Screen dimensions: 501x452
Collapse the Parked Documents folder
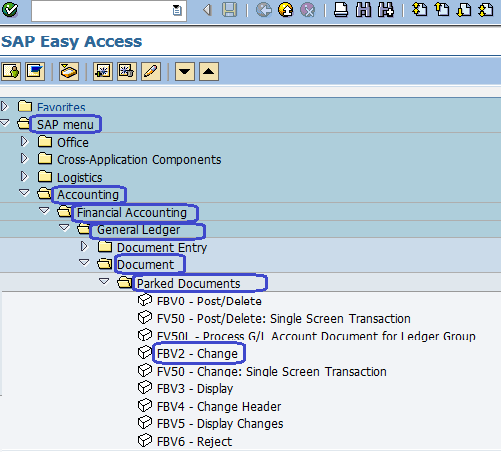coord(104,282)
